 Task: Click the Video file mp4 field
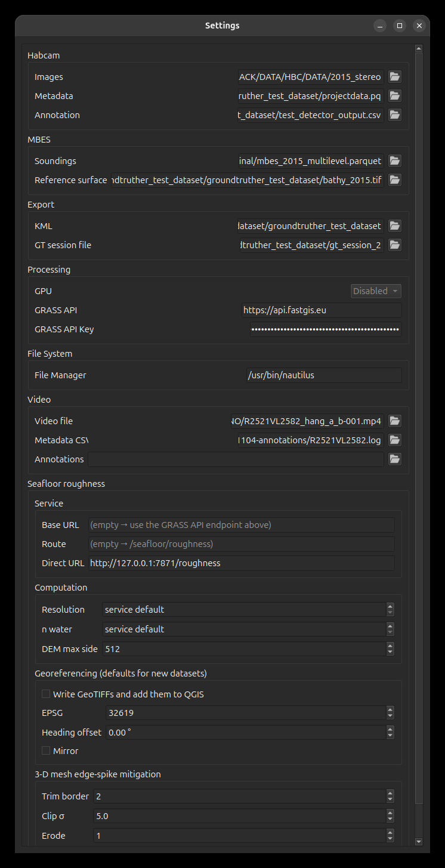[x=307, y=421]
